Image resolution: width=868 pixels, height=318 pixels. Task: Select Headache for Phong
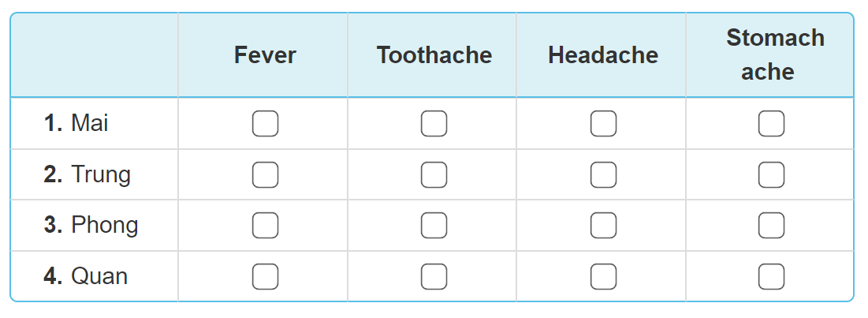point(603,226)
